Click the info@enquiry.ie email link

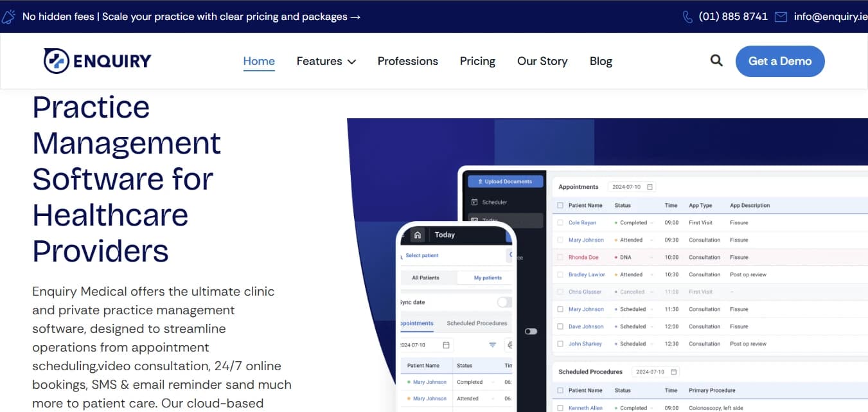pos(830,17)
